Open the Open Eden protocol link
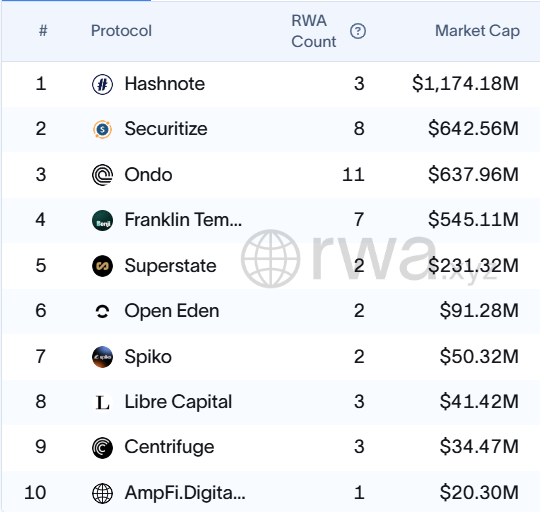540x512 pixels. coord(172,311)
